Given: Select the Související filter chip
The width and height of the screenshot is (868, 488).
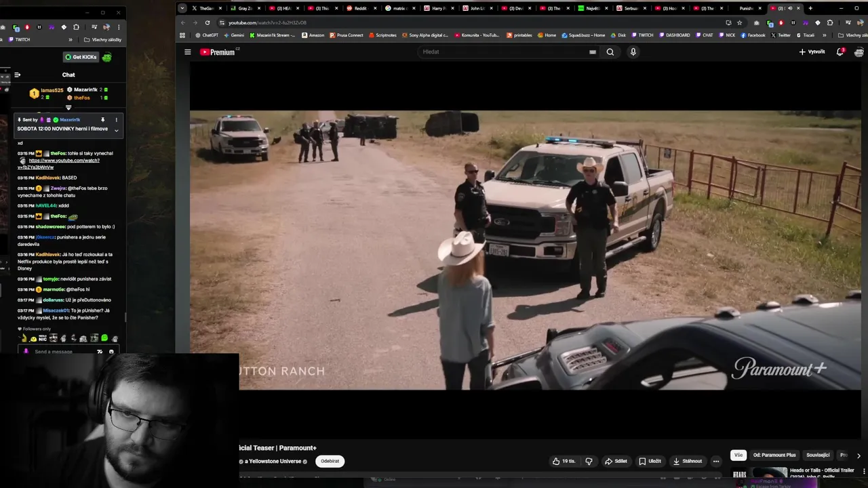Looking at the screenshot, I should click(x=818, y=455).
